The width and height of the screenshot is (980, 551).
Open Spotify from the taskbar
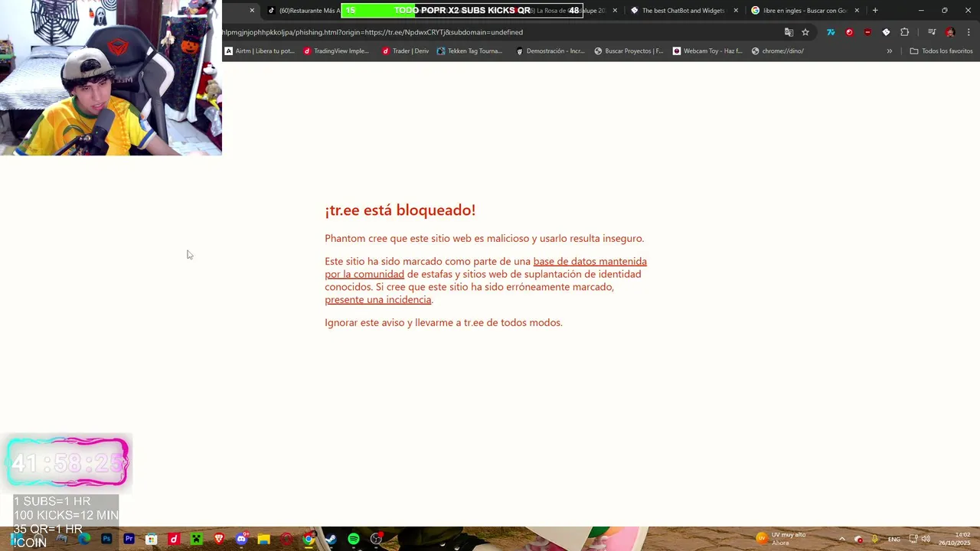pos(354,539)
